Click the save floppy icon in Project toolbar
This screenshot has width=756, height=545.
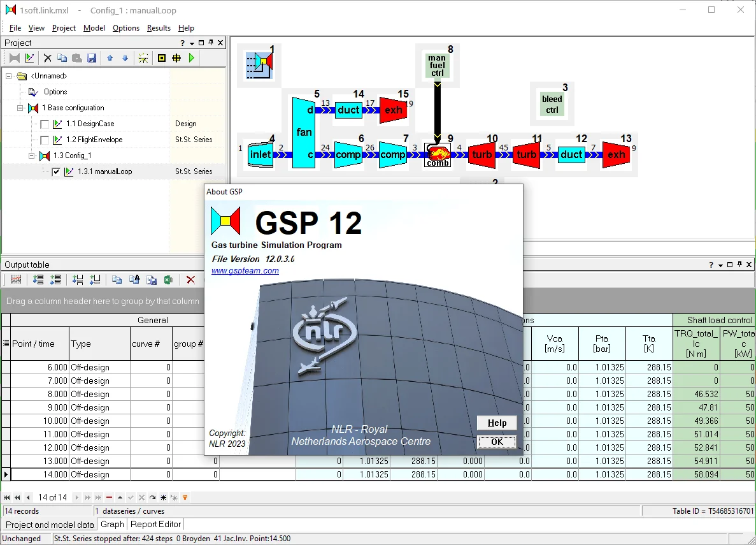pyautogui.click(x=92, y=58)
